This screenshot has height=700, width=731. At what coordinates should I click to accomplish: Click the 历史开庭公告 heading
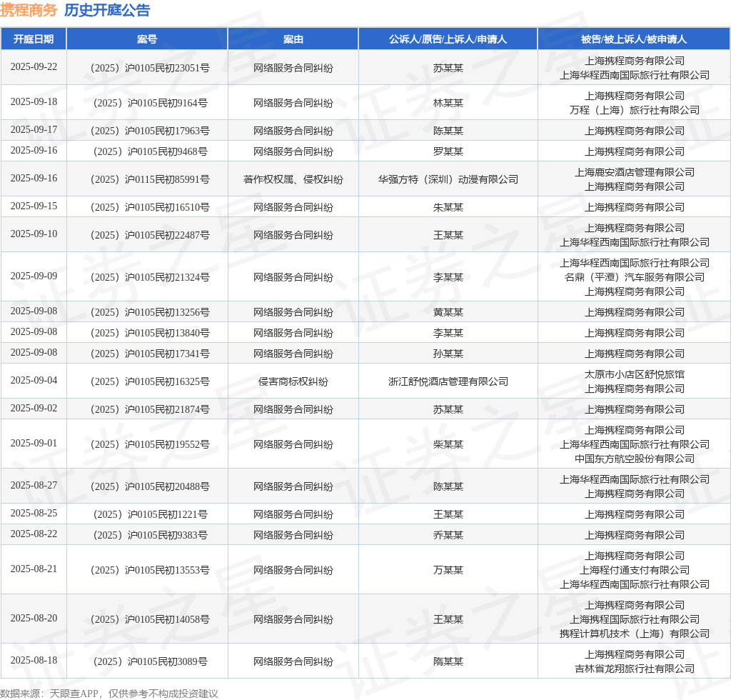(107, 10)
